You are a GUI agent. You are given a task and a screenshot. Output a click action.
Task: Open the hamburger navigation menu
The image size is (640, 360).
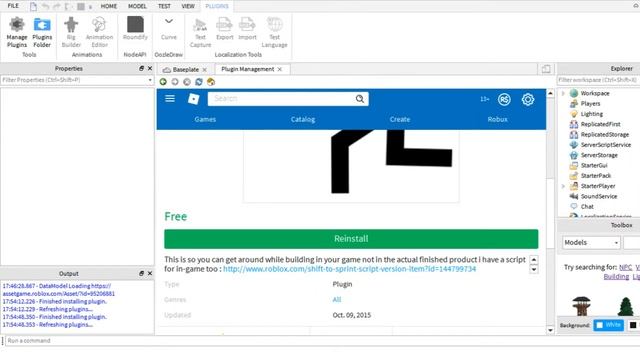coord(170,99)
